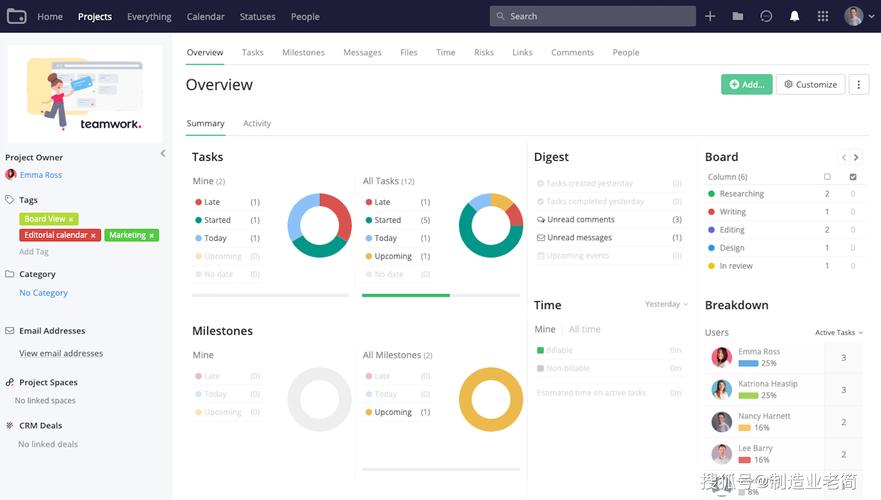Open the Active Tasks breakdown dropdown
The image size is (881, 500).
click(839, 333)
